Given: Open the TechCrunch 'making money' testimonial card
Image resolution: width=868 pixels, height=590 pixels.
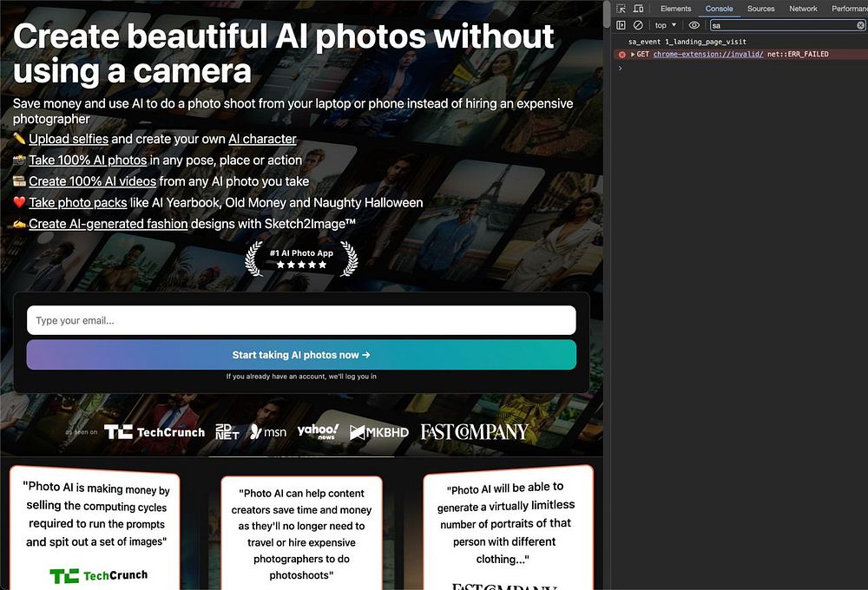Looking at the screenshot, I should (95, 528).
